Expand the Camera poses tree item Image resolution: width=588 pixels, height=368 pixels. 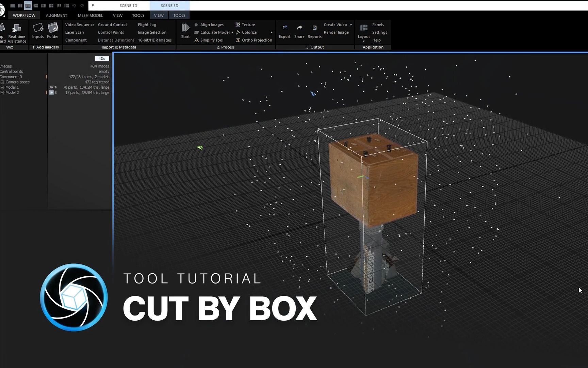point(3,82)
